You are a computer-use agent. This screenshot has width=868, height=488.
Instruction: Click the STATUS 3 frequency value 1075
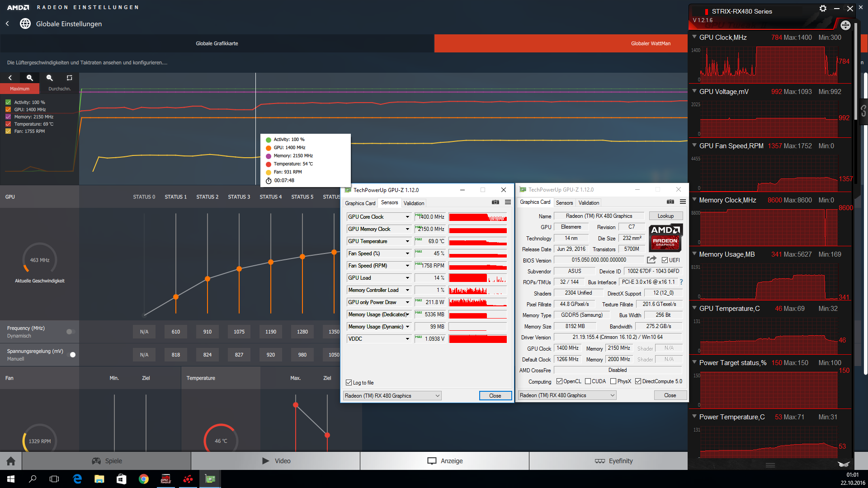pyautogui.click(x=239, y=332)
